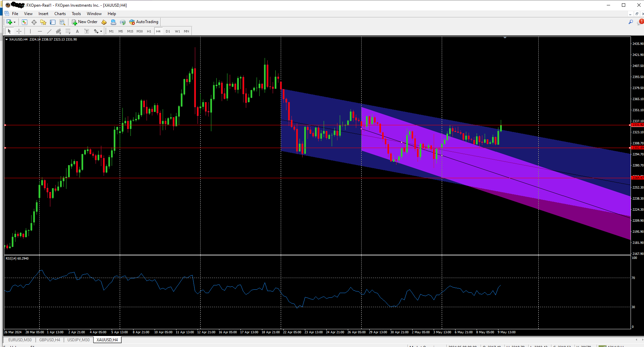This screenshot has height=347, width=644.
Task: Restore the inner chart window
Action: (637, 14)
